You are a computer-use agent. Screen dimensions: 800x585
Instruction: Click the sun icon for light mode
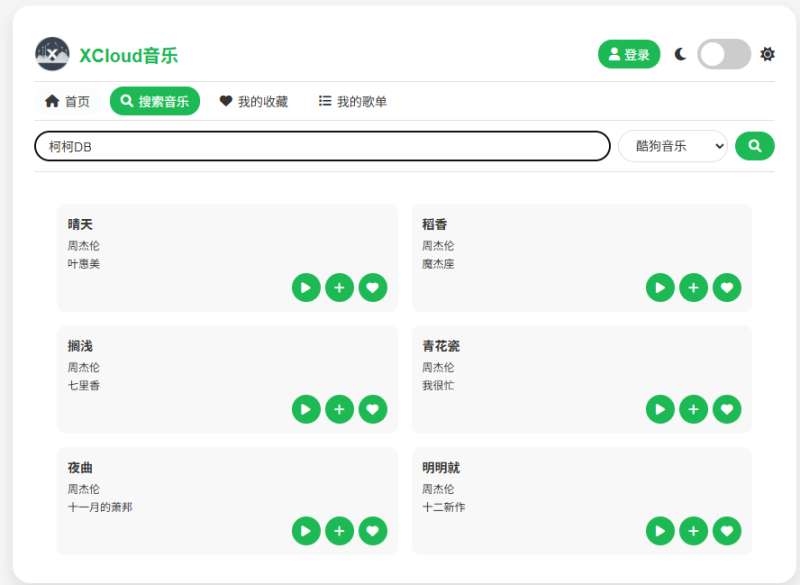(767, 54)
